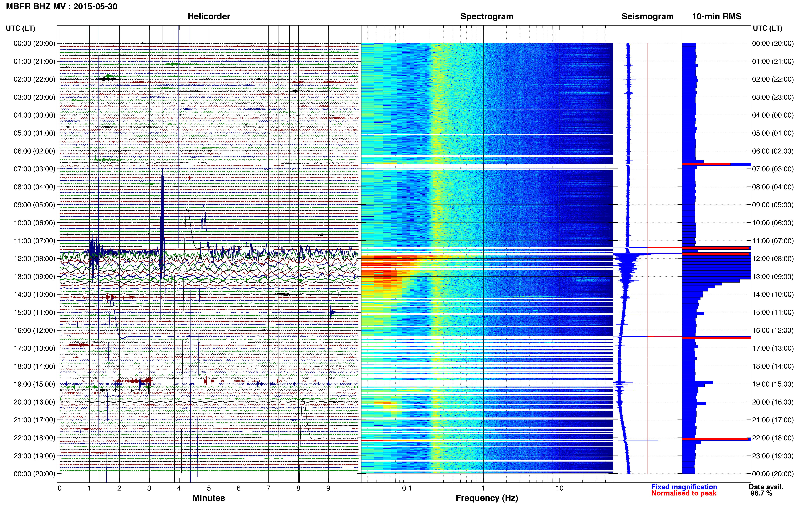Click '22:00 (18:00)' on the Helicorder time axis
The image size is (812, 508).
coord(34,438)
